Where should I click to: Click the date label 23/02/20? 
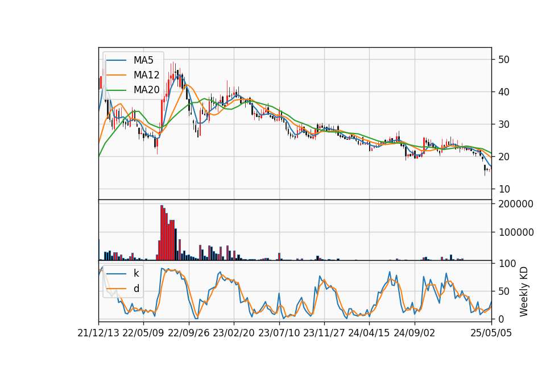[x=234, y=333]
